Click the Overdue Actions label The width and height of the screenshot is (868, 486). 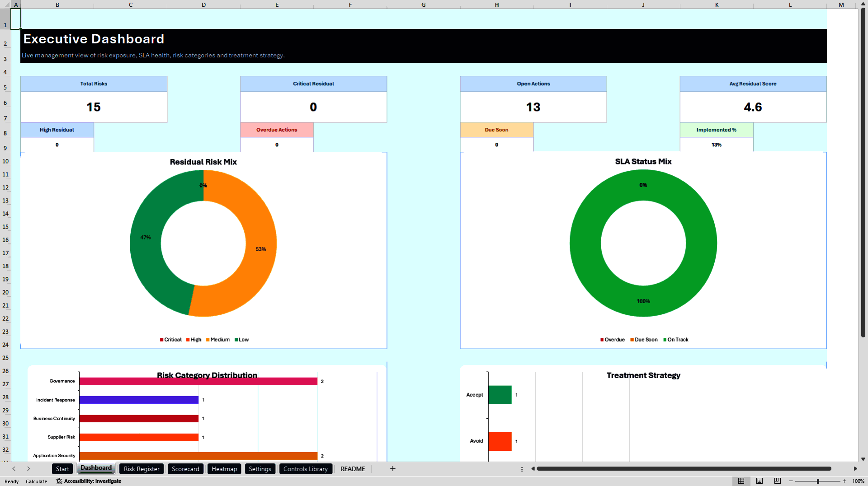click(277, 130)
